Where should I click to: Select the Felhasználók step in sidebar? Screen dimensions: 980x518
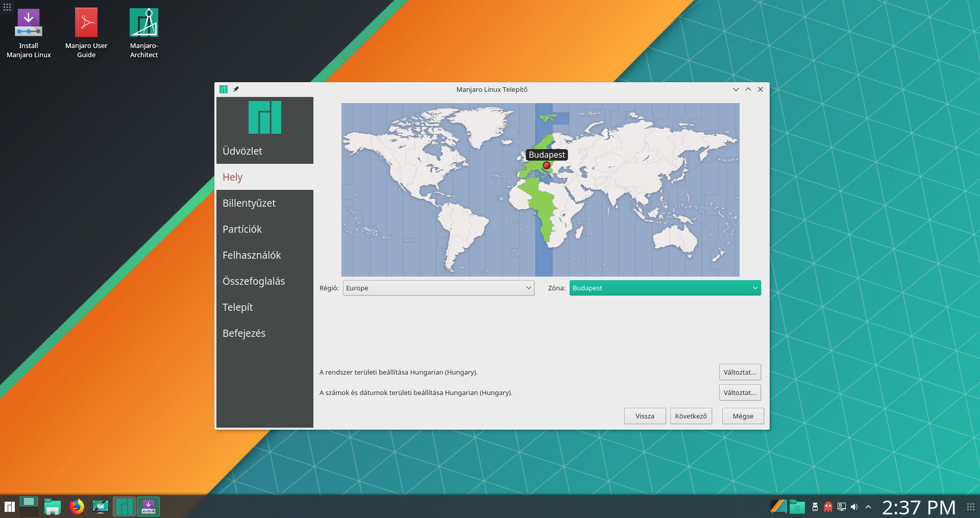click(x=265, y=255)
